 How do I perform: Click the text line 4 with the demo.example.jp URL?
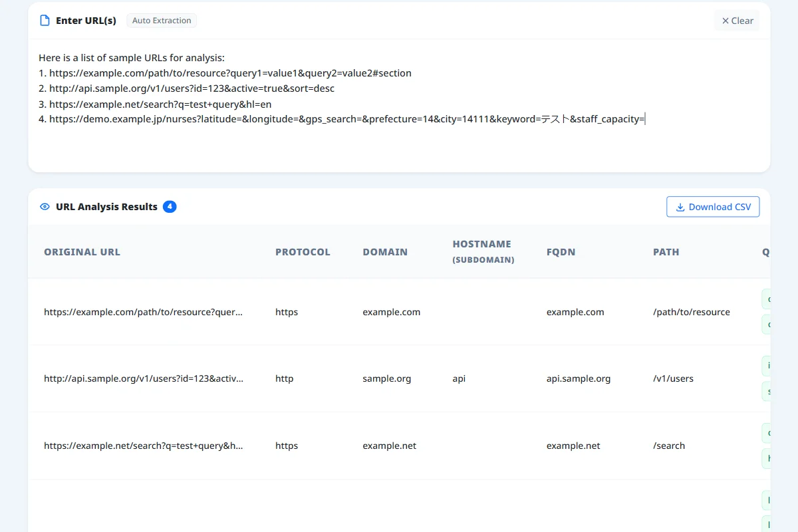coord(342,119)
